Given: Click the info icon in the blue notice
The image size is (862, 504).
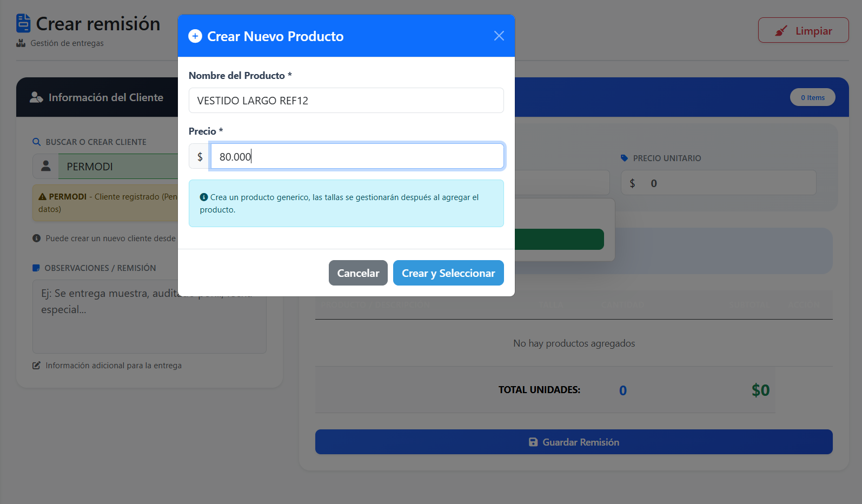Looking at the screenshot, I should (x=204, y=197).
